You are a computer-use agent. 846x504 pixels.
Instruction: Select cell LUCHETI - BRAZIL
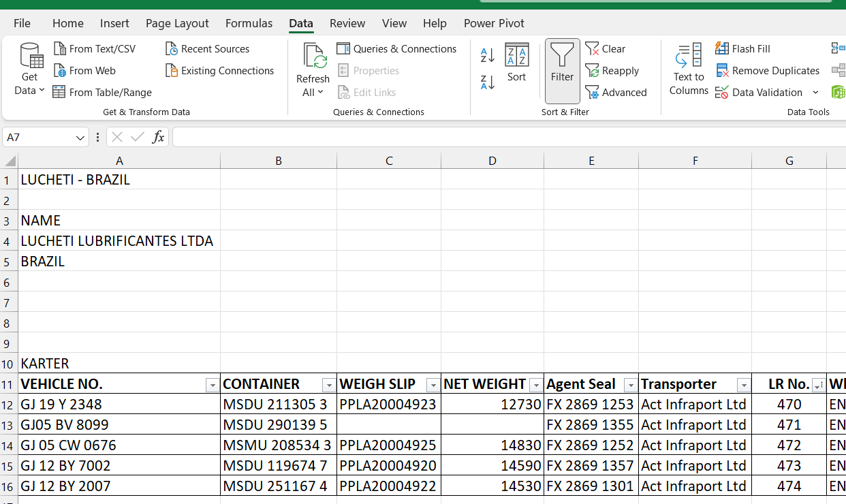click(x=119, y=180)
